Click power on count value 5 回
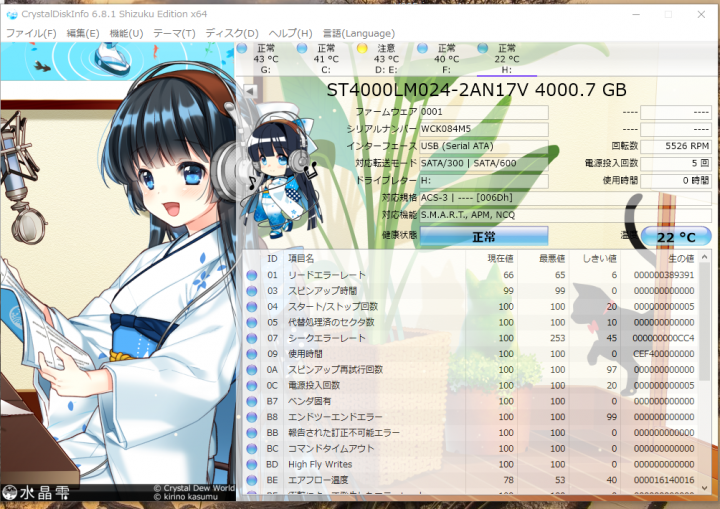 coord(675,163)
